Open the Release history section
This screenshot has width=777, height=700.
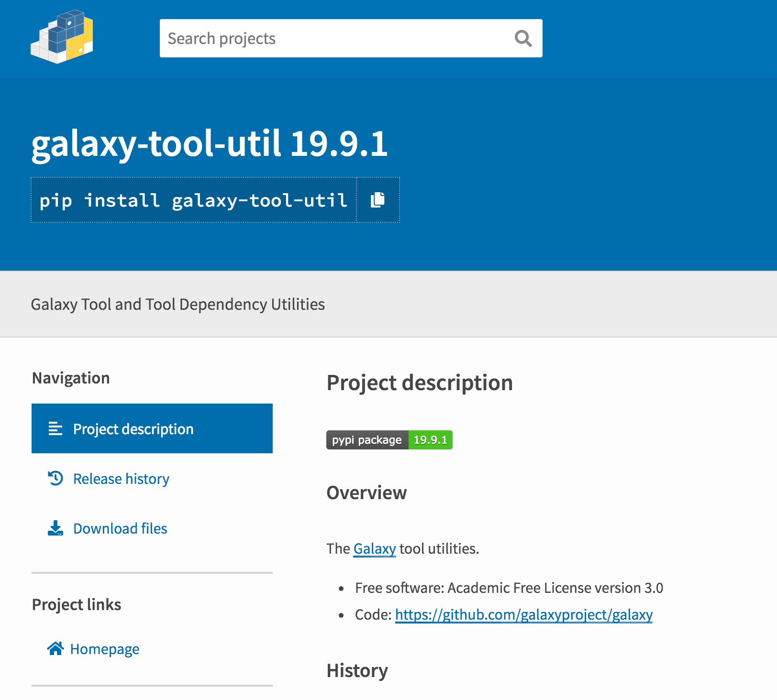121,478
